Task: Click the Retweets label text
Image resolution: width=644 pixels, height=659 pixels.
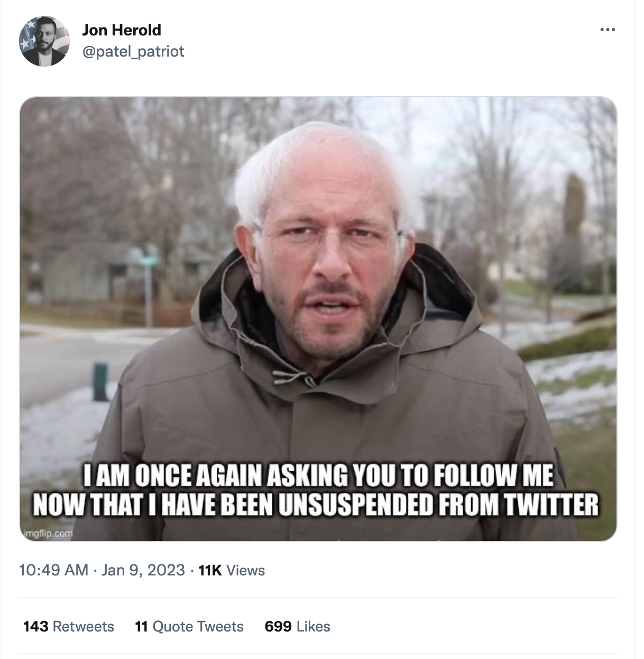Action: pos(83,627)
